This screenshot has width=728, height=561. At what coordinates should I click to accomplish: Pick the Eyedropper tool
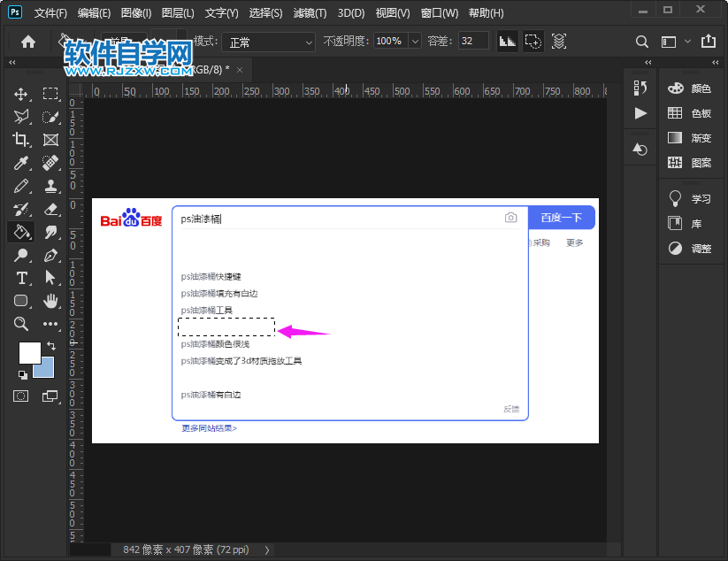coord(21,163)
